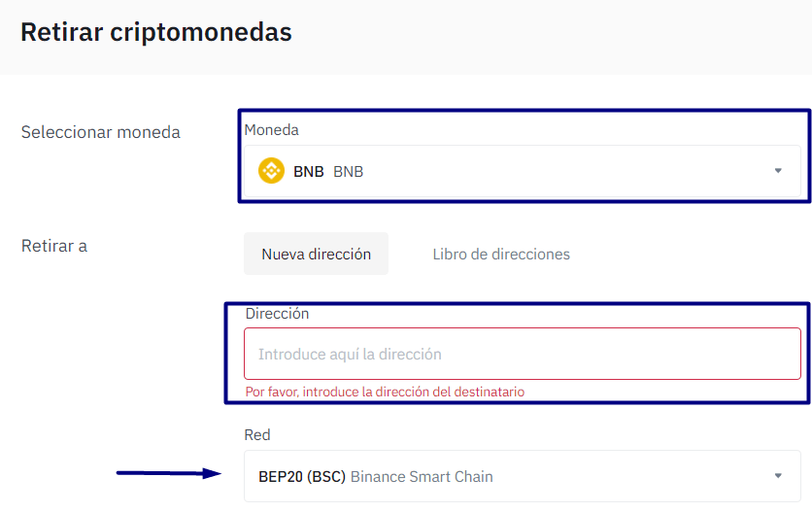Select the Nueva dirección tab
Viewport: 812px width, 512px height.
click(x=316, y=254)
